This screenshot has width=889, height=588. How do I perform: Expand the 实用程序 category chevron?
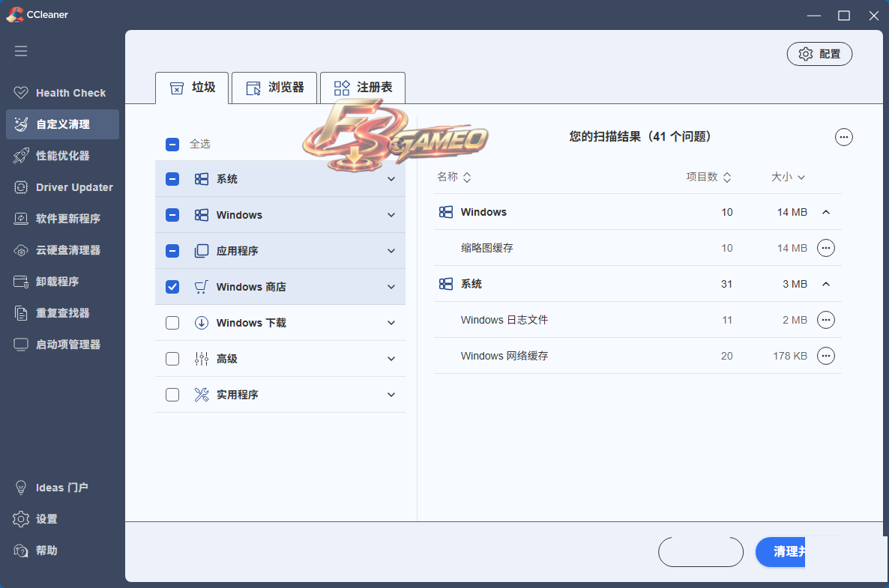pyautogui.click(x=391, y=395)
